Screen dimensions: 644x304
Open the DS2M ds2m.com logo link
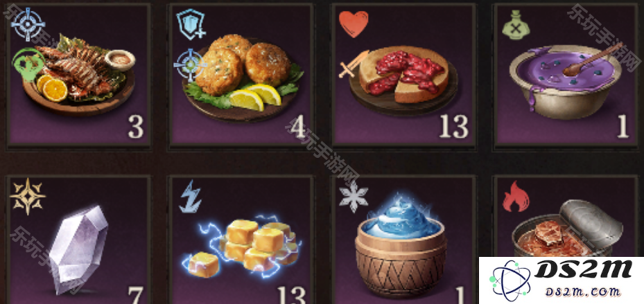[x=562, y=280]
